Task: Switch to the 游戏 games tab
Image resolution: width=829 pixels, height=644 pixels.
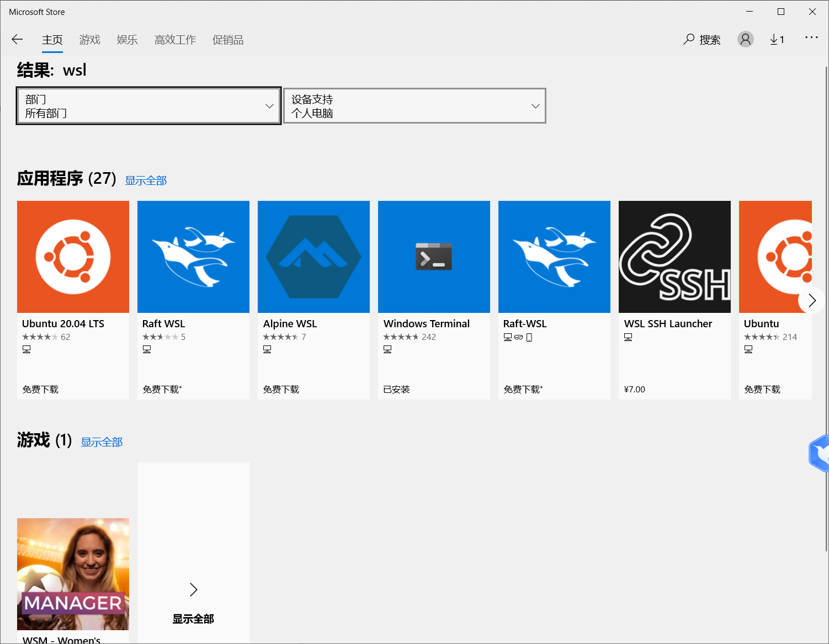Action: coord(90,40)
